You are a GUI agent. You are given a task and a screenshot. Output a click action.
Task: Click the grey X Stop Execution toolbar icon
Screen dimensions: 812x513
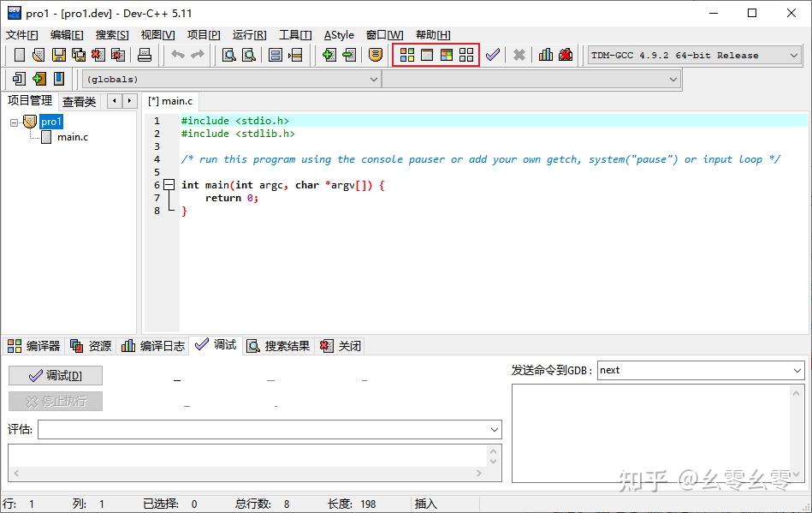click(519, 55)
